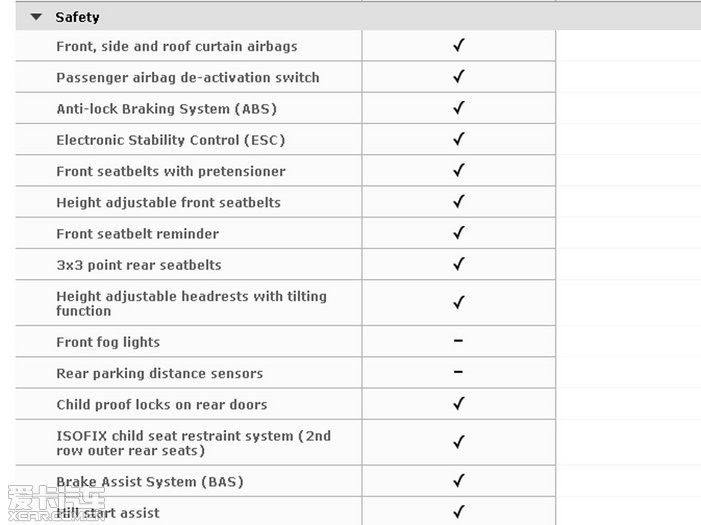Select the Rear parking distance sensors label
The width and height of the screenshot is (701, 525).
click(x=159, y=373)
